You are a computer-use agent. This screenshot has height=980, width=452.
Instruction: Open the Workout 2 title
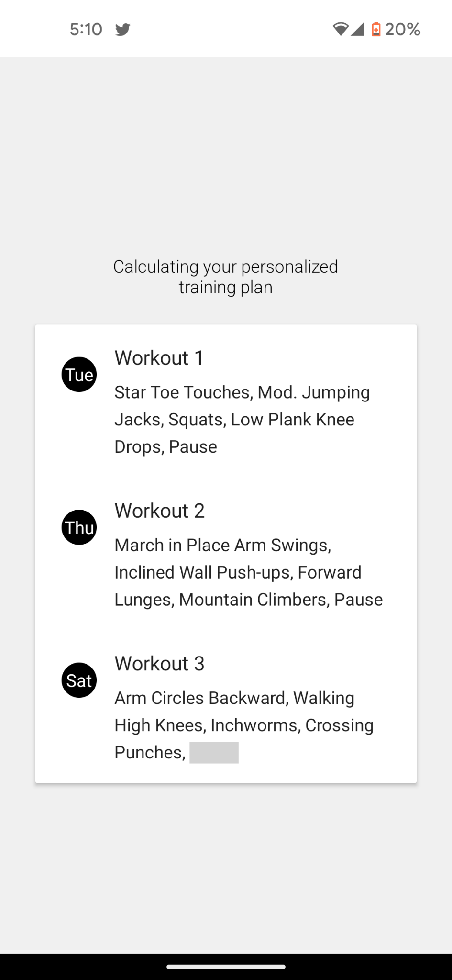160,511
